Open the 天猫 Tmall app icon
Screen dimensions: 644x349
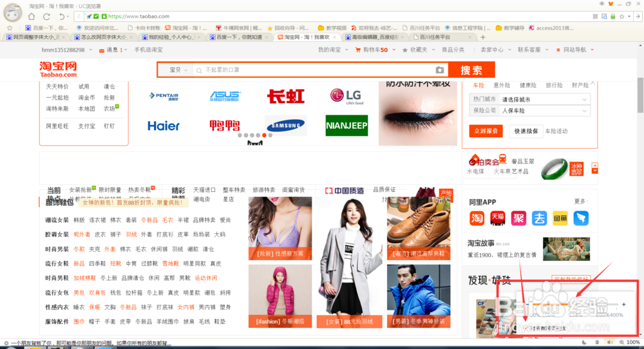click(x=497, y=218)
